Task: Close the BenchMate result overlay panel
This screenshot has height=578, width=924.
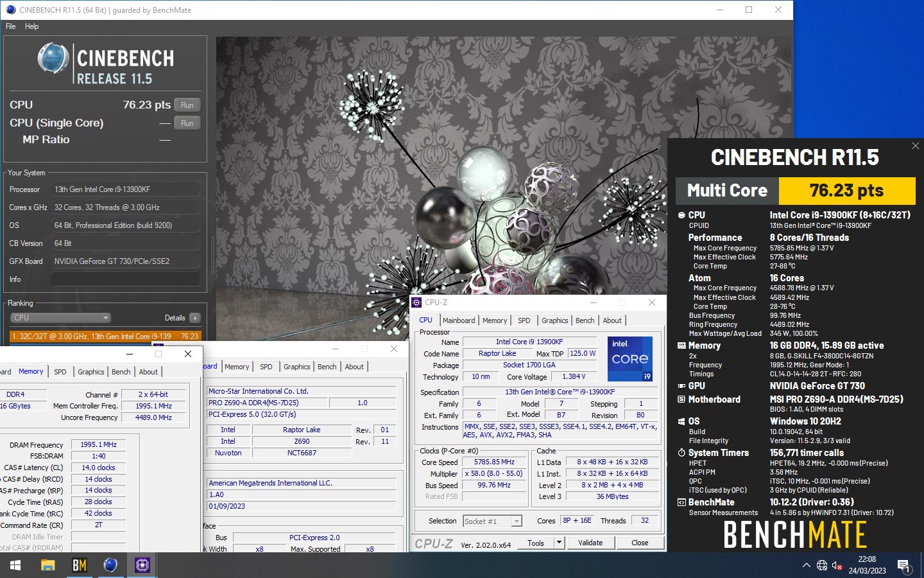Action: [x=915, y=146]
